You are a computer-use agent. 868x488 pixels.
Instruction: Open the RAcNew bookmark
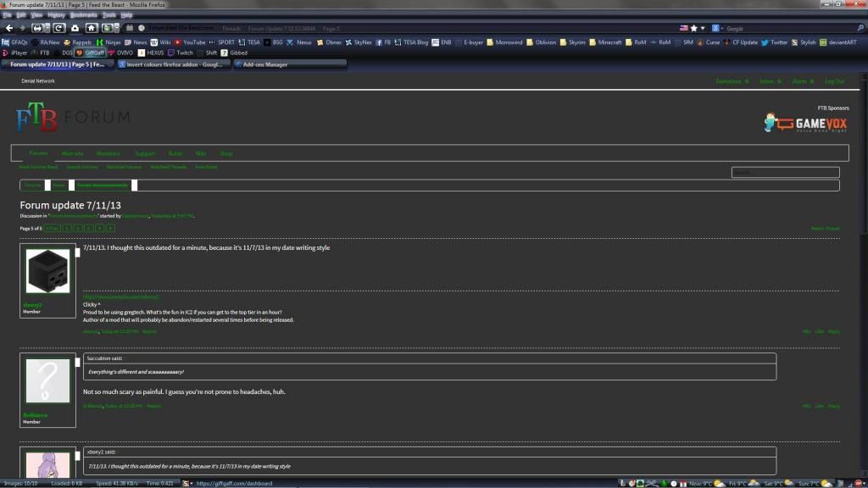click(46, 42)
